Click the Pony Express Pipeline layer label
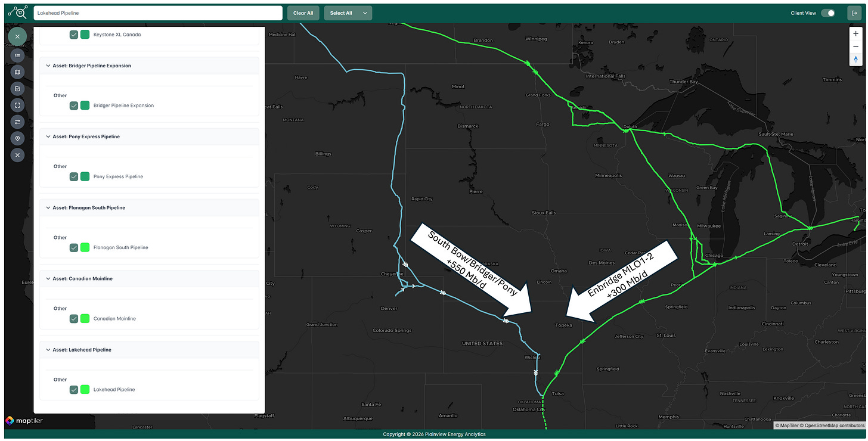 click(x=118, y=176)
